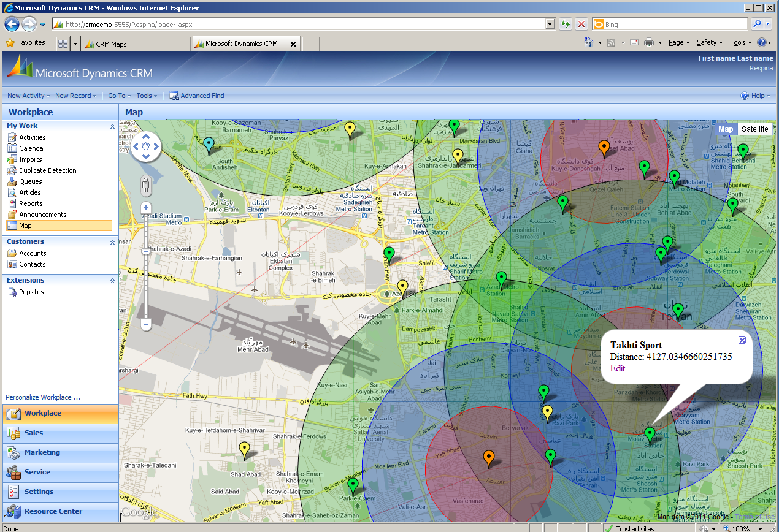
Task: Click the map zoom out minus button
Action: 146,324
